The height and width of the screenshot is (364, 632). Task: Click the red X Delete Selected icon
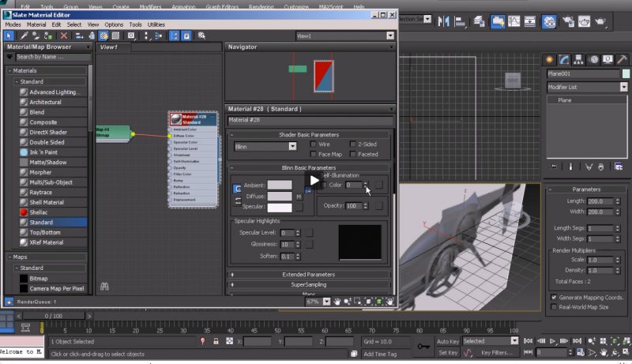[x=64, y=36]
